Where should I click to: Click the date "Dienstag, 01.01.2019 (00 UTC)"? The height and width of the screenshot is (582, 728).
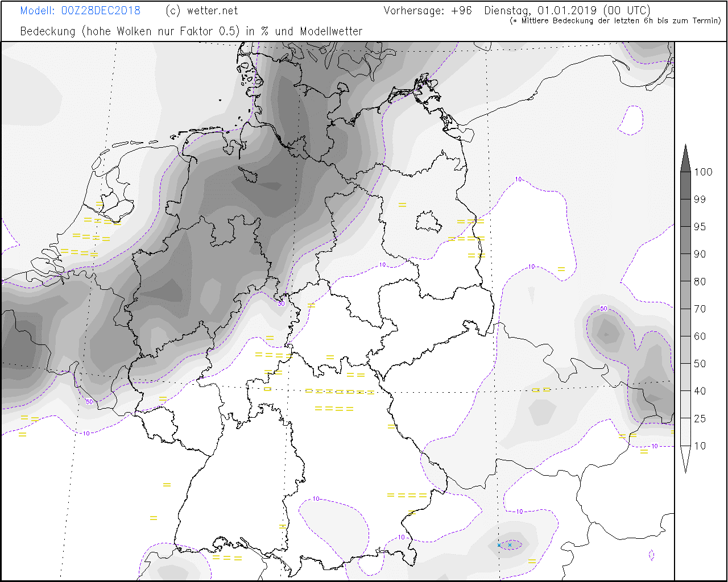[x=568, y=11]
